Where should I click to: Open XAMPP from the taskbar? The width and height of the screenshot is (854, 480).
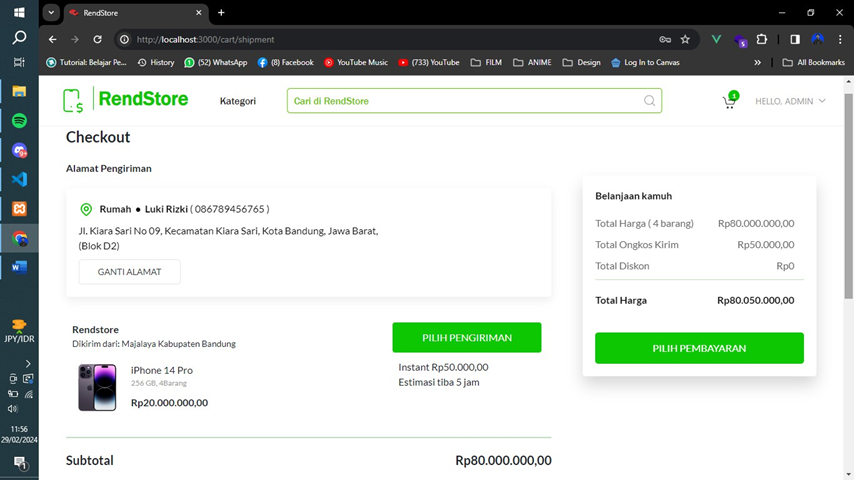19,209
